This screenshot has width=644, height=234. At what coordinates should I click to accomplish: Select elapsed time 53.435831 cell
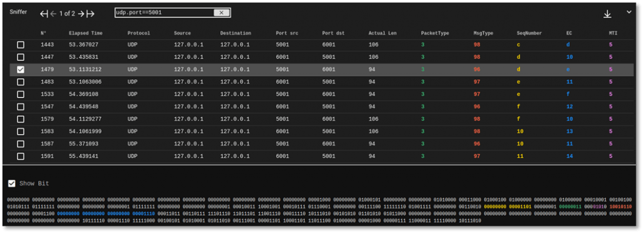(x=84, y=57)
